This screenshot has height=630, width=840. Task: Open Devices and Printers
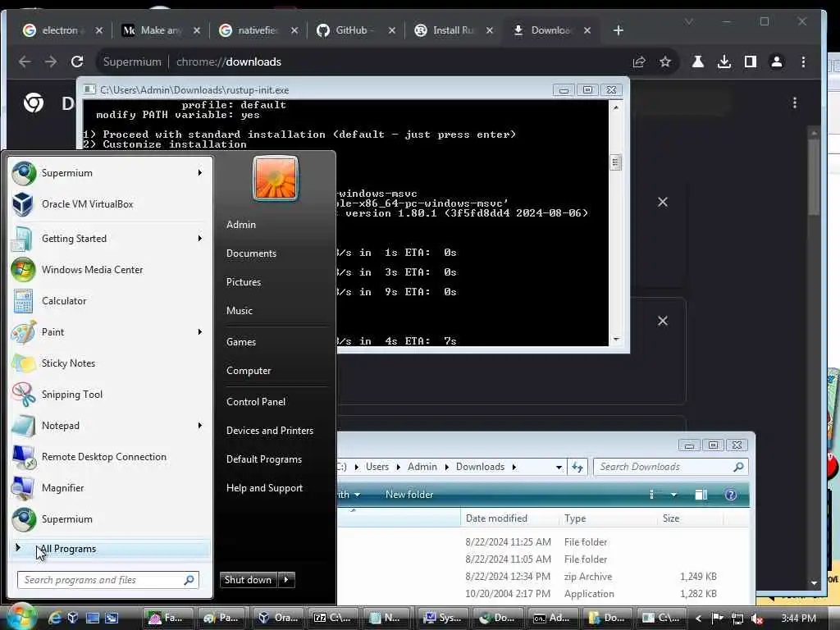270,431
